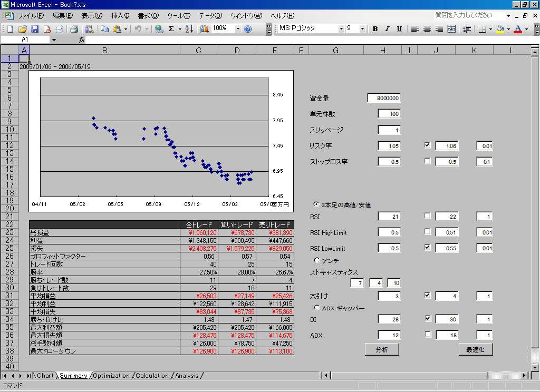Viewport: 540px width, 392px height.
Task: Click the Print icon
Action: [74, 29]
